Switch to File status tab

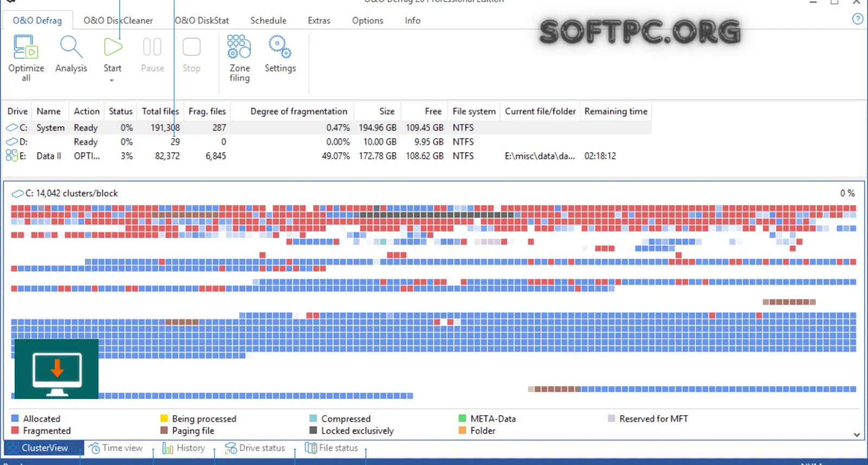[331, 448]
